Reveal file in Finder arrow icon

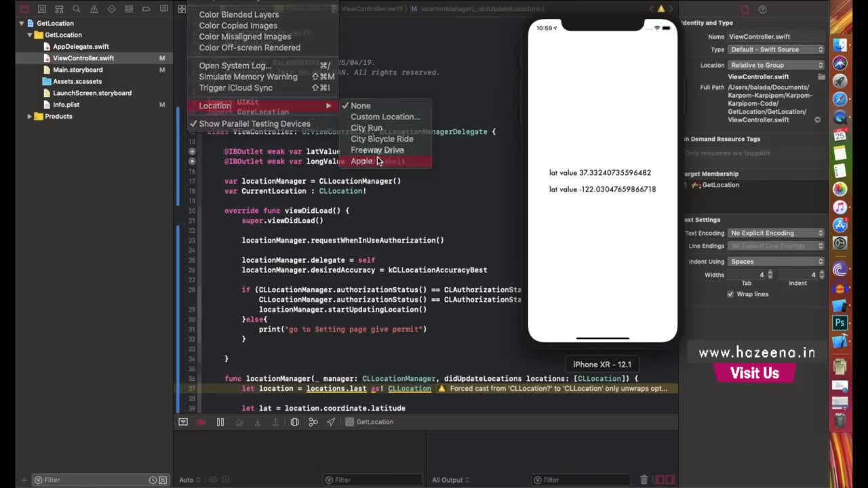(x=817, y=120)
